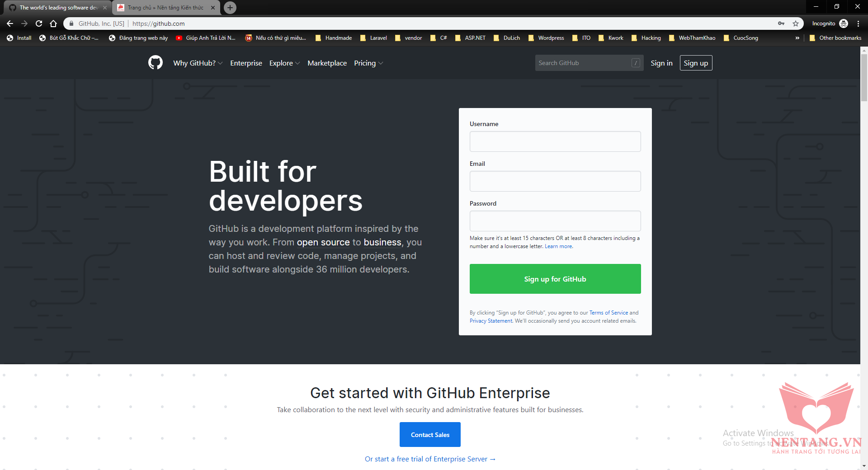This screenshot has width=868, height=470.
Task: Click the GitHub Octocat logo
Action: [155, 63]
